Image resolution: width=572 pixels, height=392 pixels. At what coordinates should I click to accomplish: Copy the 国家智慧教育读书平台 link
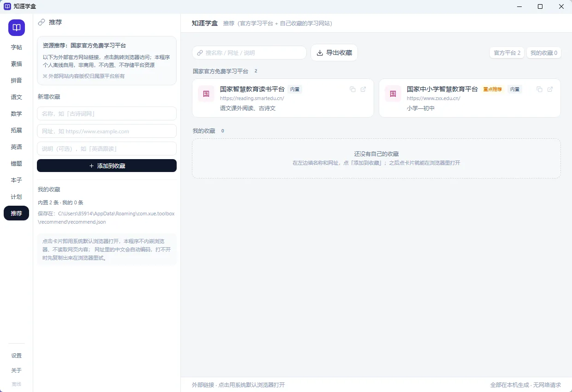pyautogui.click(x=352, y=89)
